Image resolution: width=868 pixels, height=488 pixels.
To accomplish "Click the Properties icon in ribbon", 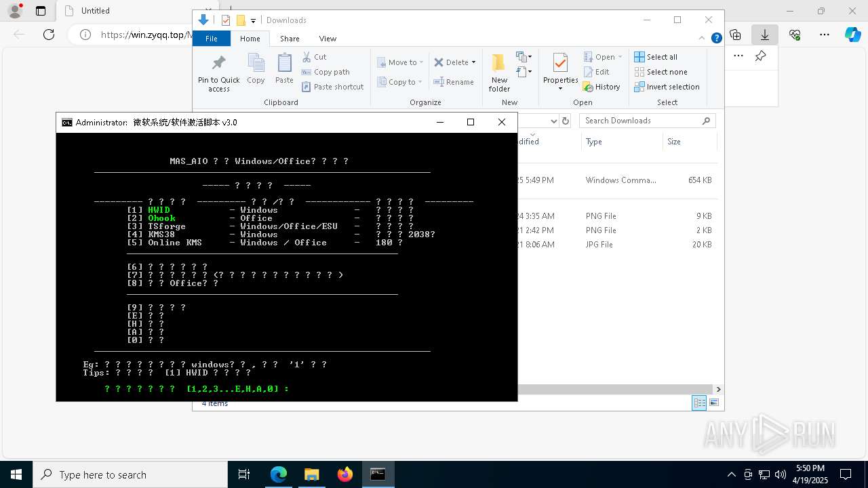I will (x=560, y=64).
